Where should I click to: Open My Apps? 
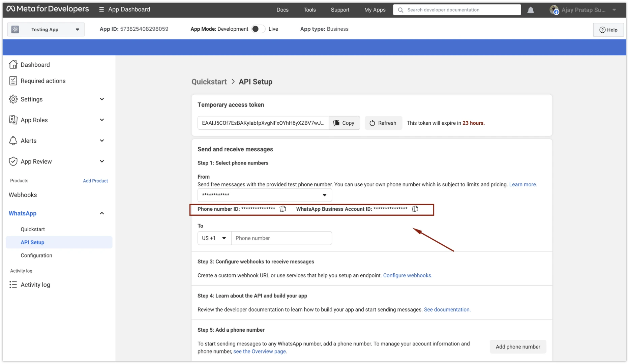(375, 10)
